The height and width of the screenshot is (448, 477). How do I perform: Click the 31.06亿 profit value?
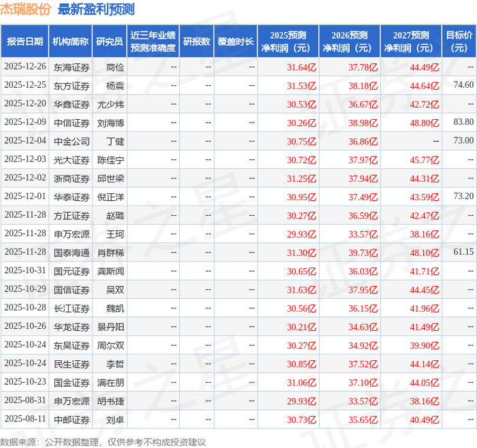click(301, 383)
